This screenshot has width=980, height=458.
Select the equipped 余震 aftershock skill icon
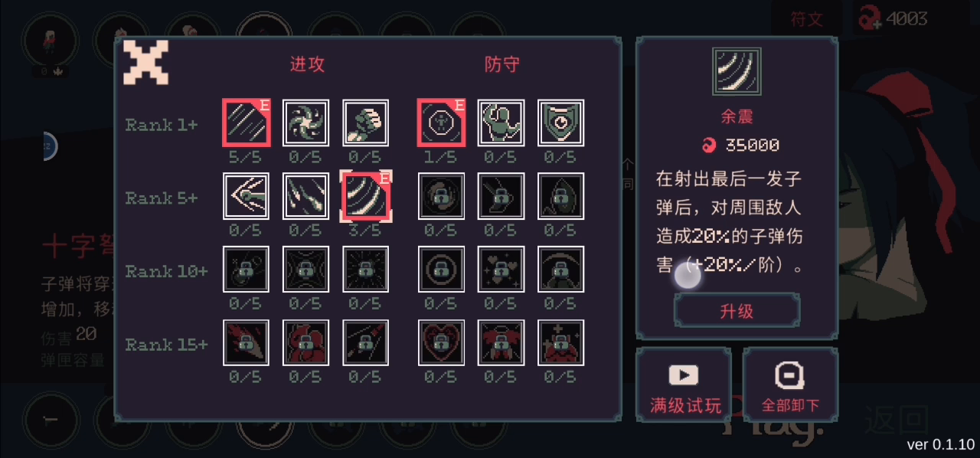(x=365, y=196)
